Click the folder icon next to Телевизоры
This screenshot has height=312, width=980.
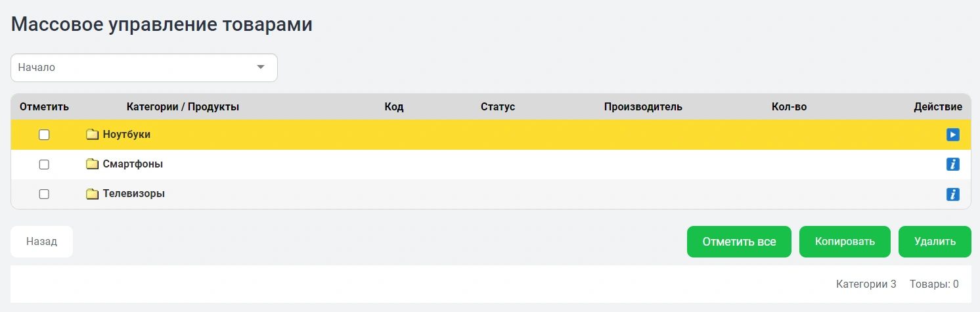[x=92, y=194]
